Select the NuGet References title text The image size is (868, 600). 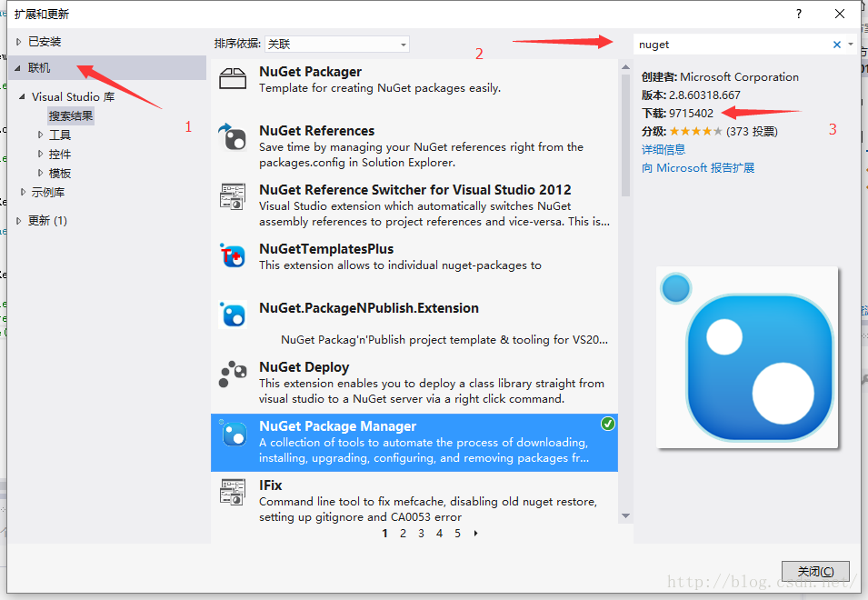pyautogui.click(x=316, y=131)
